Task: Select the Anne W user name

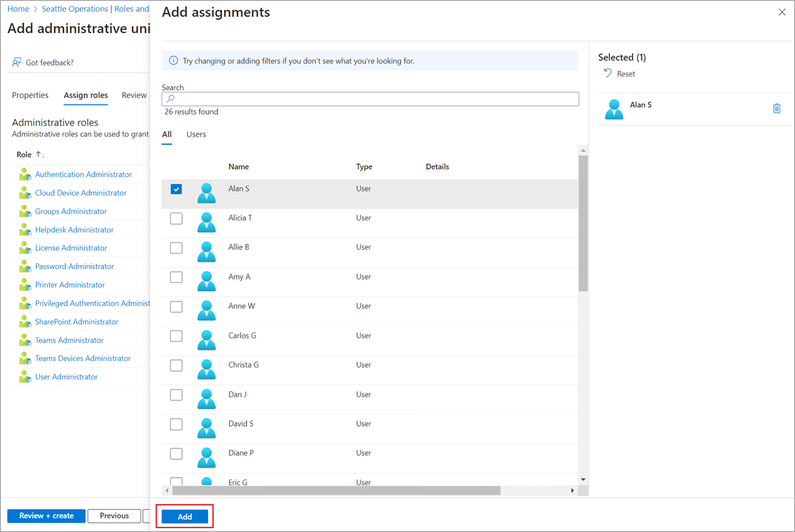Action: coord(242,306)
